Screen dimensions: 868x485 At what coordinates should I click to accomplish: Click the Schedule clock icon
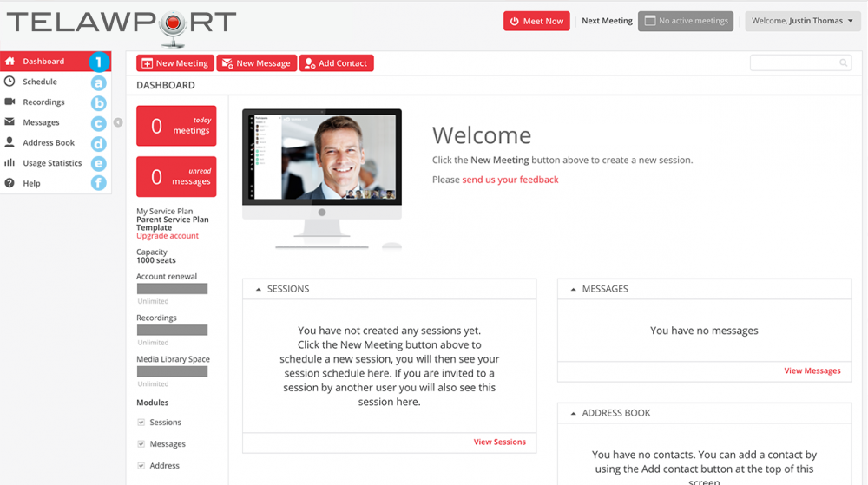pyautogui.click(x=10, y=82)
